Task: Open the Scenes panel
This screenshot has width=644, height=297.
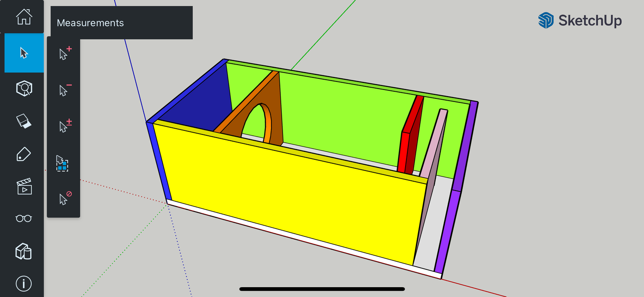Action: tap(24, 187)
